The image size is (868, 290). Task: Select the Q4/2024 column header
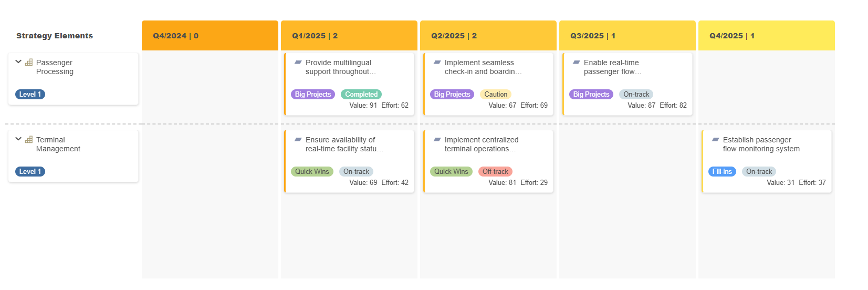point(210,36)
